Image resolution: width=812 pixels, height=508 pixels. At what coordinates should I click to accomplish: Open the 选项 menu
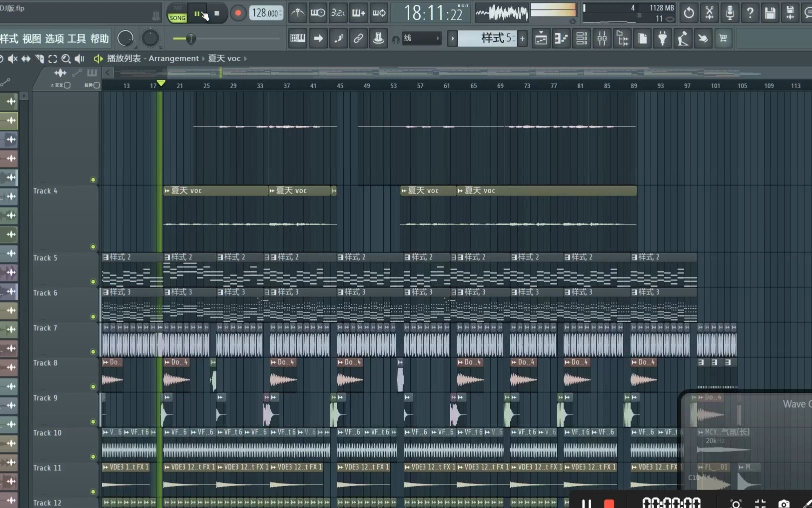[x=54, y=38]
